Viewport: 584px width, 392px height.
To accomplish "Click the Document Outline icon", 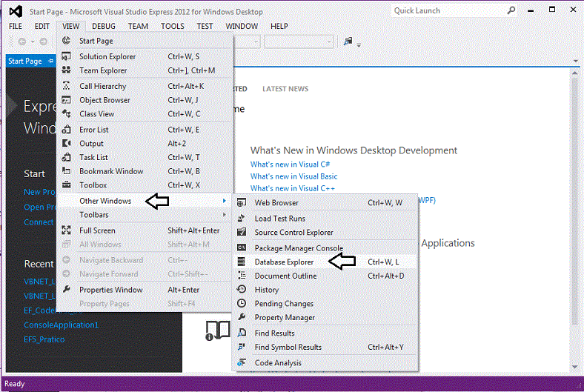I will [x=242, y=276].
